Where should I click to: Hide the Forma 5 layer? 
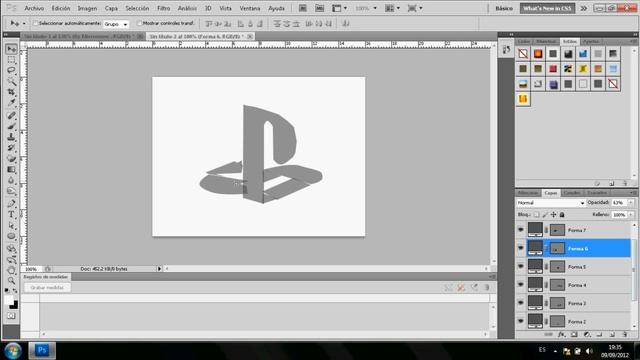pos(521,266)
